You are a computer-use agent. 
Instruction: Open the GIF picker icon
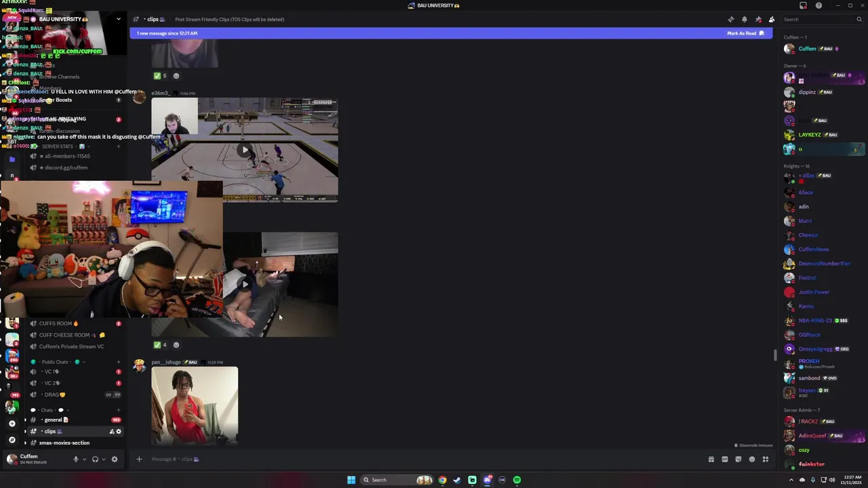724,459
